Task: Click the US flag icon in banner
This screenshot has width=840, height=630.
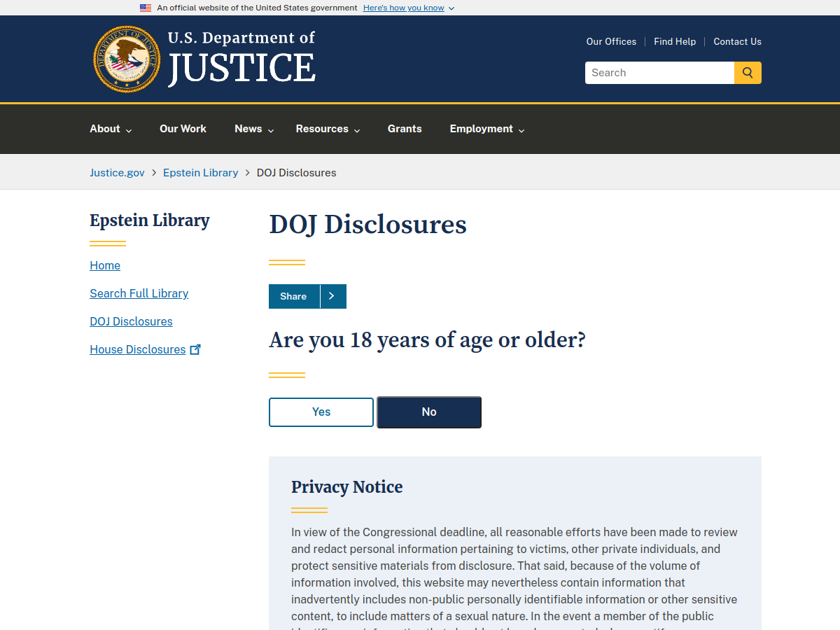Action: 146,8
